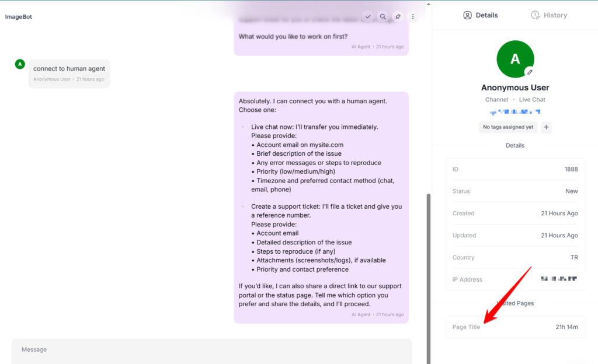Focus the Message input field

211,350
